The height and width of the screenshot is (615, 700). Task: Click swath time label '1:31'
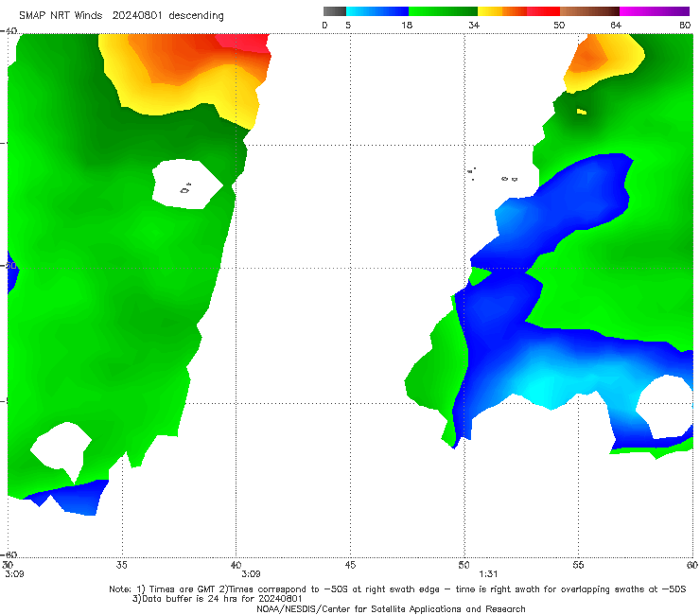(488, 574)
